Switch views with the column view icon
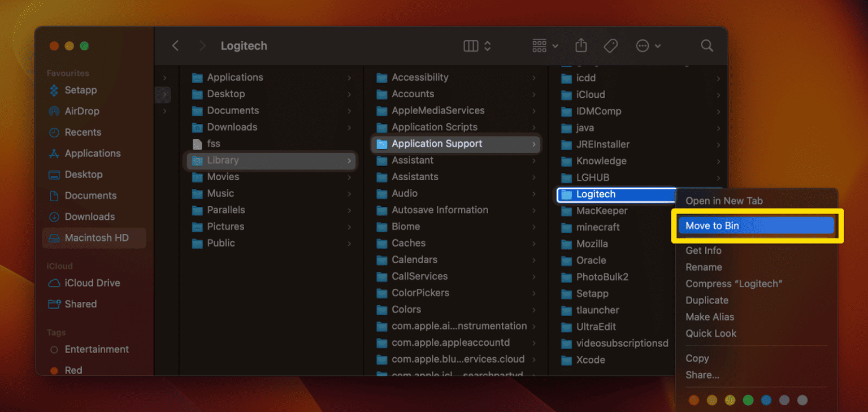The image size is (868, 412). click(x=472, y=45)
